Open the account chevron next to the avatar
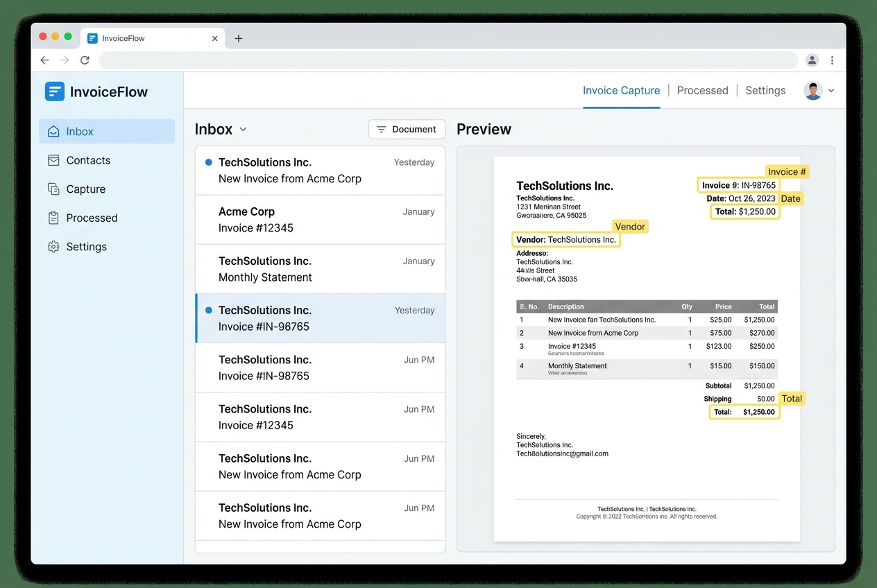 [831, 90]
